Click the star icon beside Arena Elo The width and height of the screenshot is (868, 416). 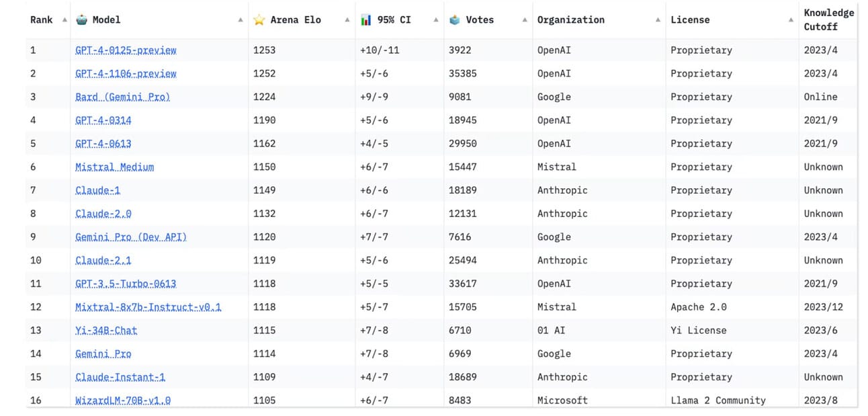click(x=259, y=20)
